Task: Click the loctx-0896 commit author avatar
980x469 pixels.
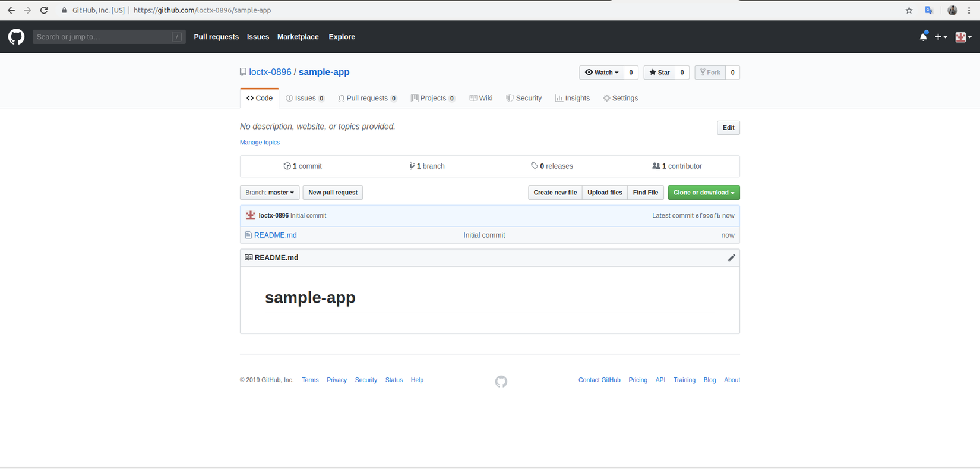Action: click(x=251, y=215)
